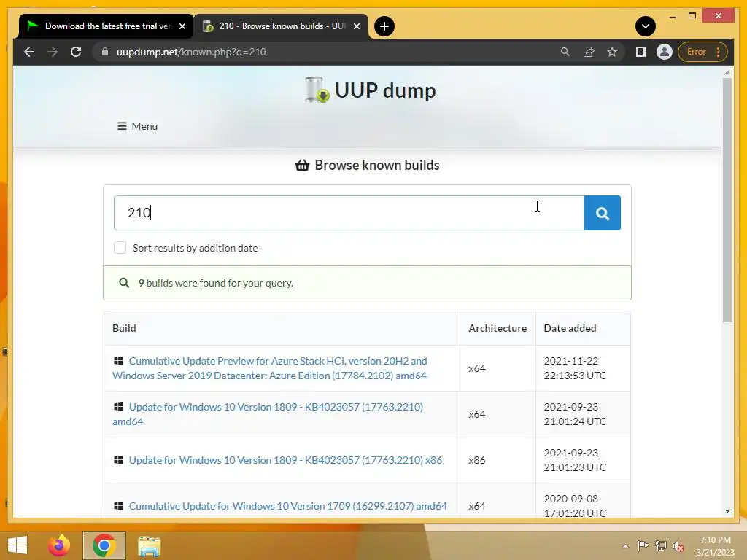Open the tab search dropdown arrow
The width and height of the screenshot is (747, 560).
click(646, 26)
